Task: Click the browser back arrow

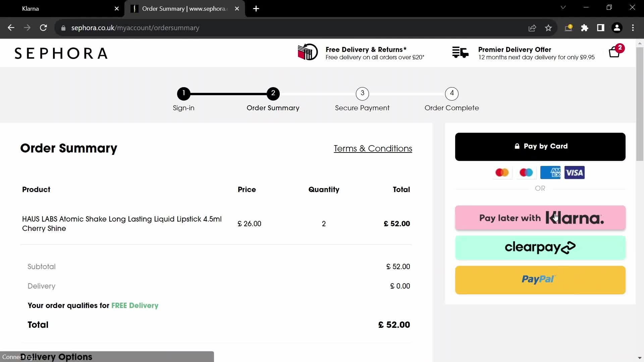Action: (11, 28)
